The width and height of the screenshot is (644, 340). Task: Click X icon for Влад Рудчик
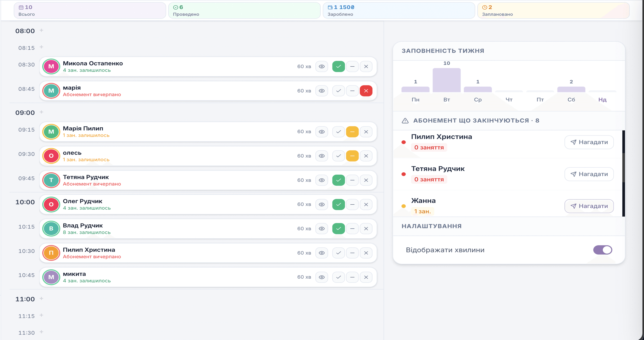[x=366, y=229]
